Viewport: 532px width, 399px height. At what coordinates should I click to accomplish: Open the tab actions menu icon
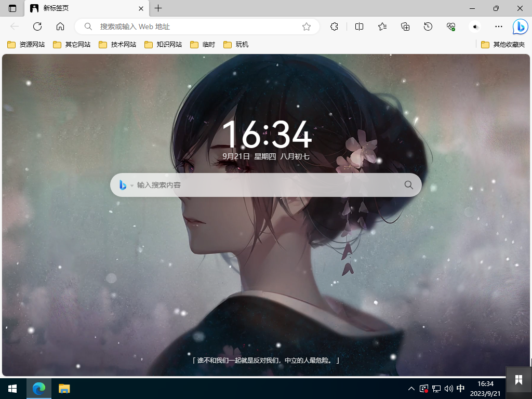pos(12,8)
